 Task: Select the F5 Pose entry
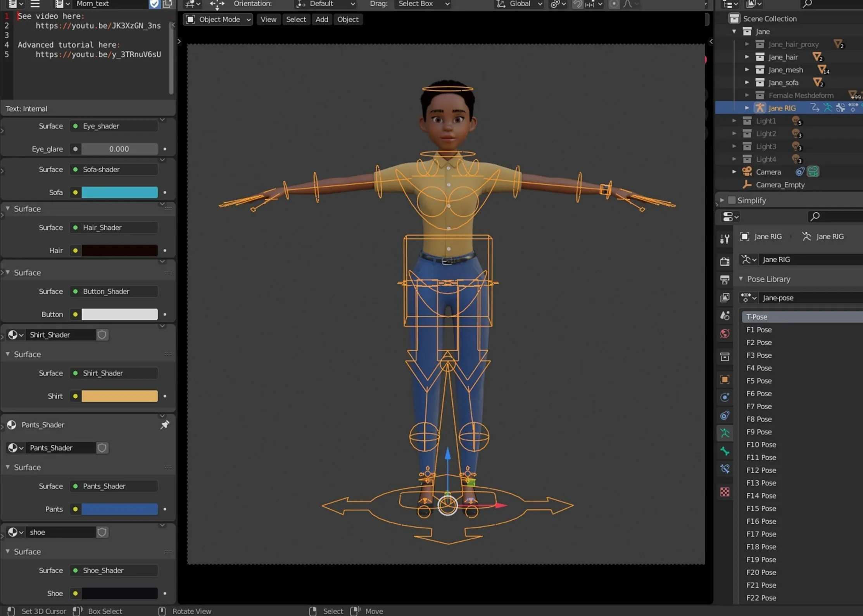[x=759, y=381]
